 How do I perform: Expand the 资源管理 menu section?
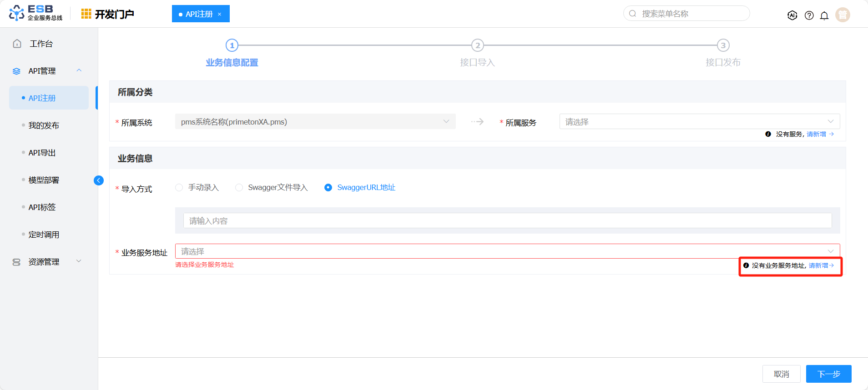44,262
